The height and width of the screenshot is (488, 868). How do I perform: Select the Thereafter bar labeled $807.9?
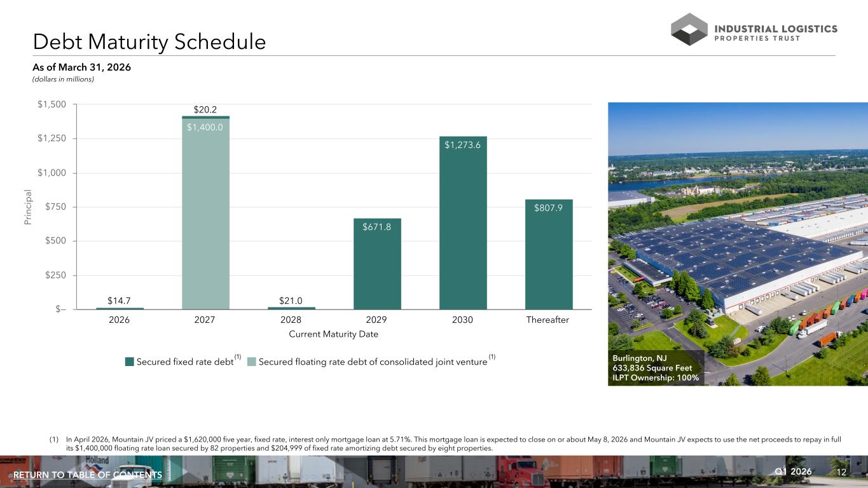click(x=549, y=254)
